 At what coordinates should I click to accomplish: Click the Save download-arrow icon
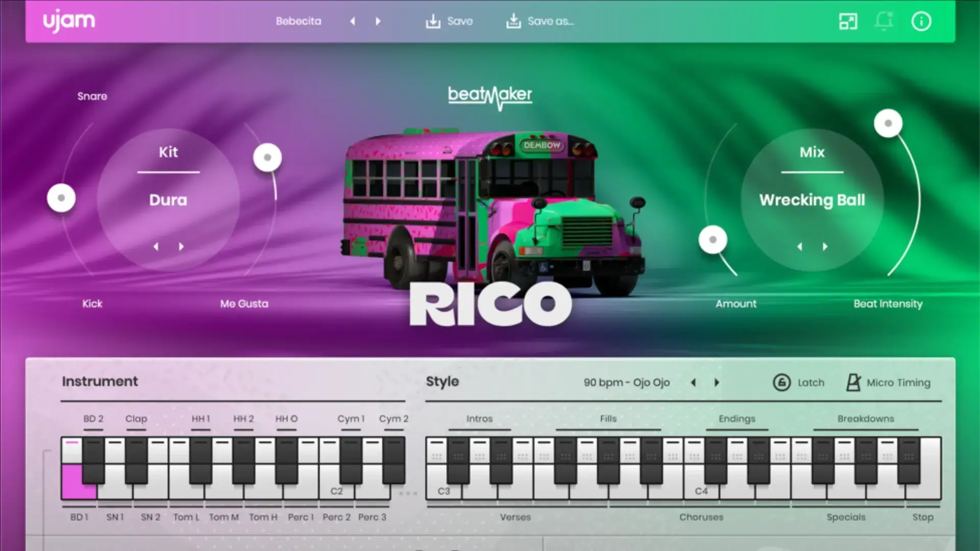coord(433,21)
